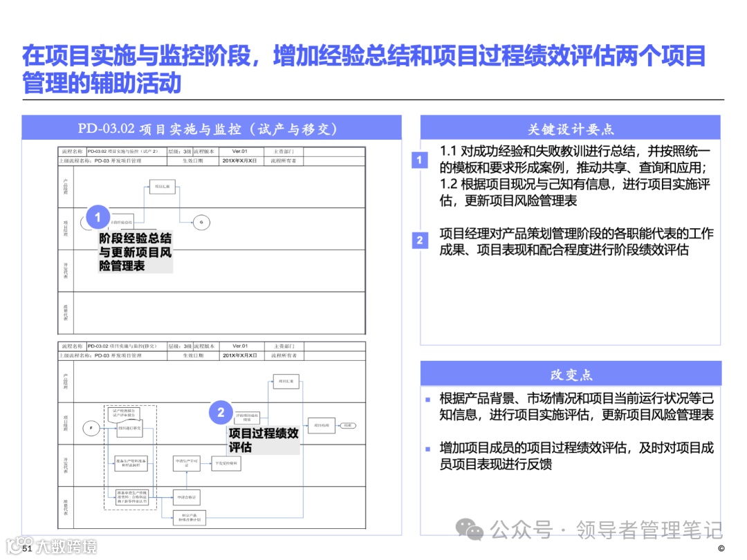Select the 下发受控资料 process box
747x560 pixels.
(226, 463)
